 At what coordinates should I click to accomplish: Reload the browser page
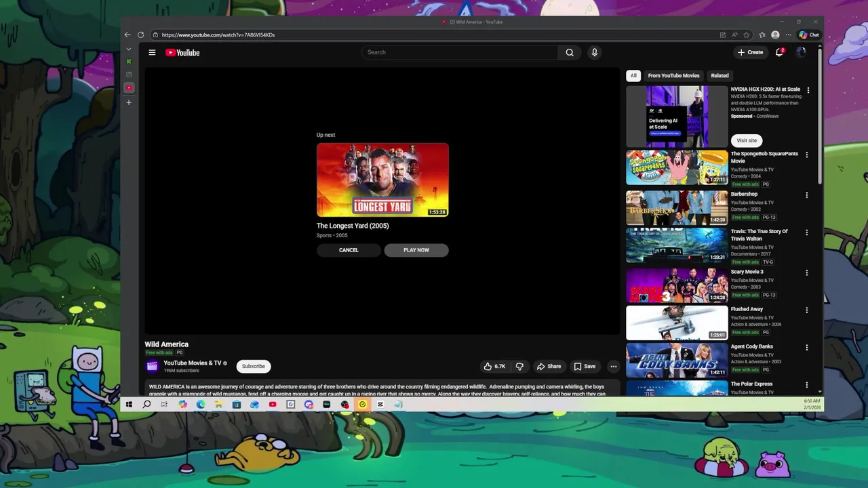140,35
